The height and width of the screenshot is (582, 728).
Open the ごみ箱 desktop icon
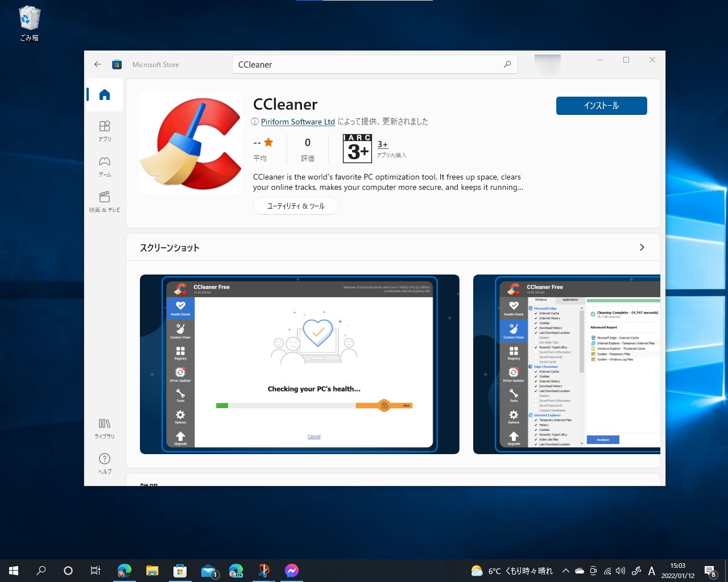pyautogui.click(x=29, y=24)
